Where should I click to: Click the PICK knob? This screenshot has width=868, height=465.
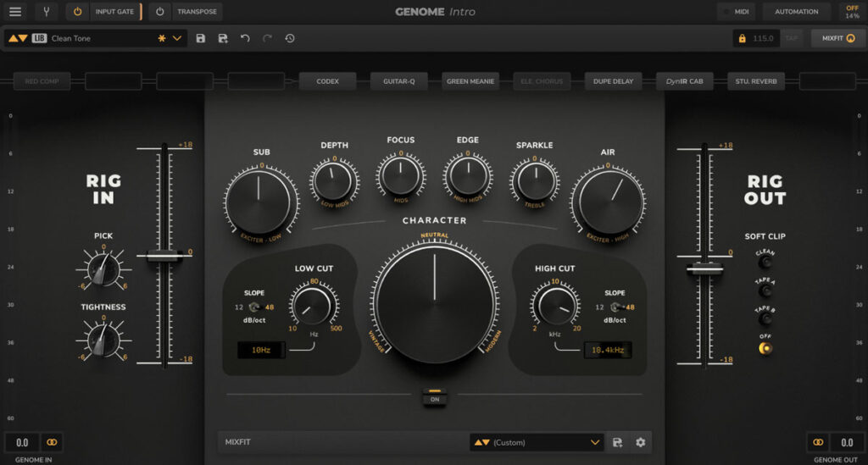tap(103, 268)
